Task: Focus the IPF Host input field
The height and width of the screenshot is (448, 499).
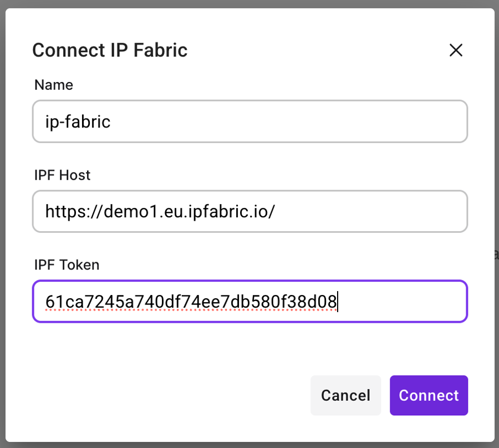Action: tap(249, 211)
